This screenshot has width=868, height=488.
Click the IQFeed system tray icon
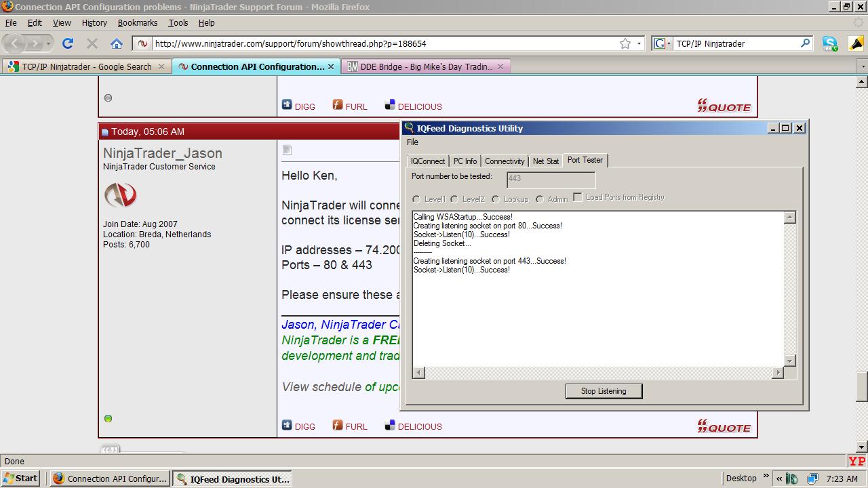click(791, 479)
